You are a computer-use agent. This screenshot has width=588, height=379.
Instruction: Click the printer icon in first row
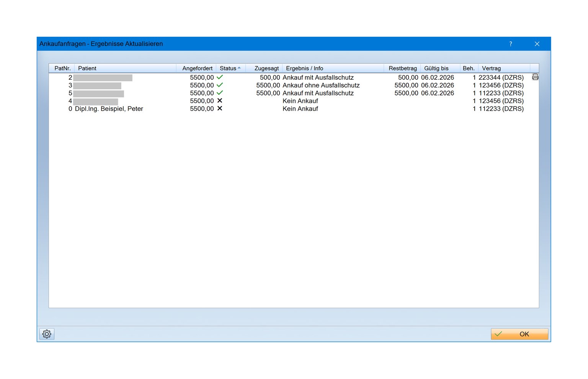[535, 77]
